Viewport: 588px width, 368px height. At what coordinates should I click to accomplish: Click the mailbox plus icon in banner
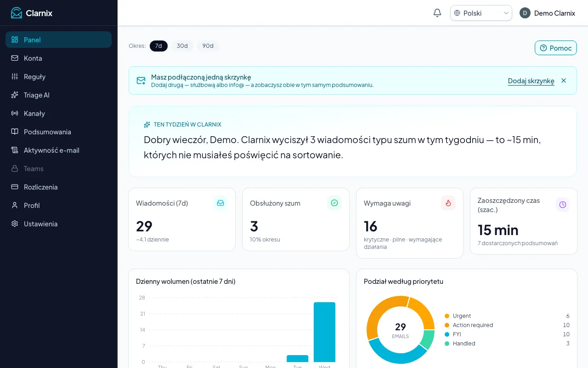(x=141, y=80)
